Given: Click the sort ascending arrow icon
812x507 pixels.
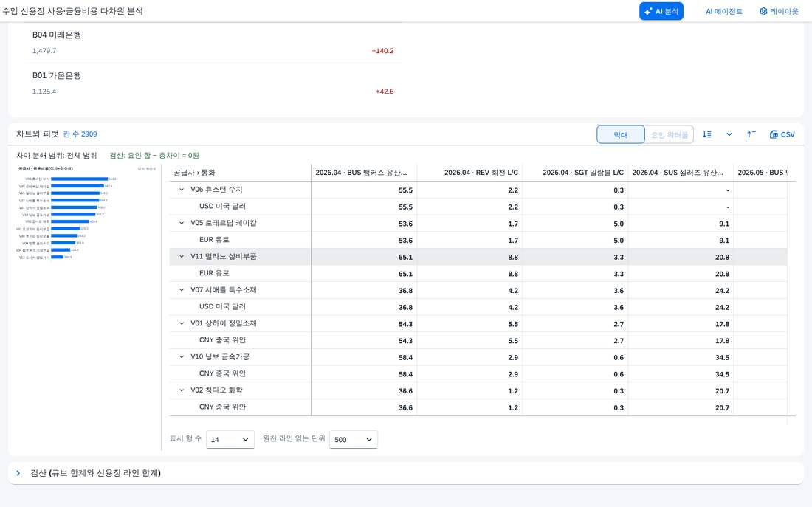Looking at the screenshot, I should [751, 134].
